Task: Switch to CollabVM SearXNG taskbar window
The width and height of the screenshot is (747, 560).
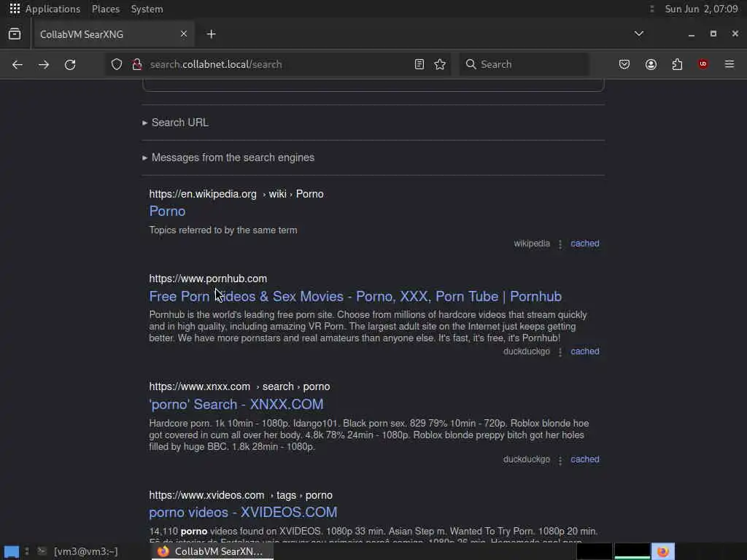Action: coord(212,551)
